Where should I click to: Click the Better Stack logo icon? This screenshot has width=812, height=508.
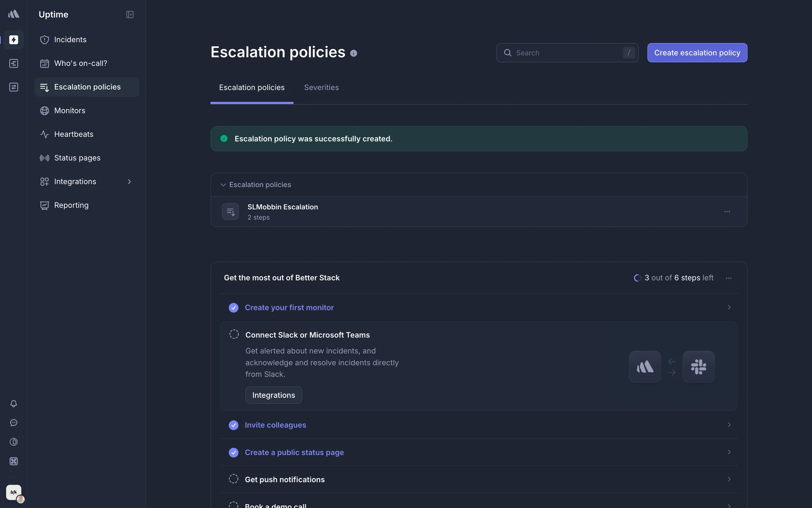coord(14,14)
